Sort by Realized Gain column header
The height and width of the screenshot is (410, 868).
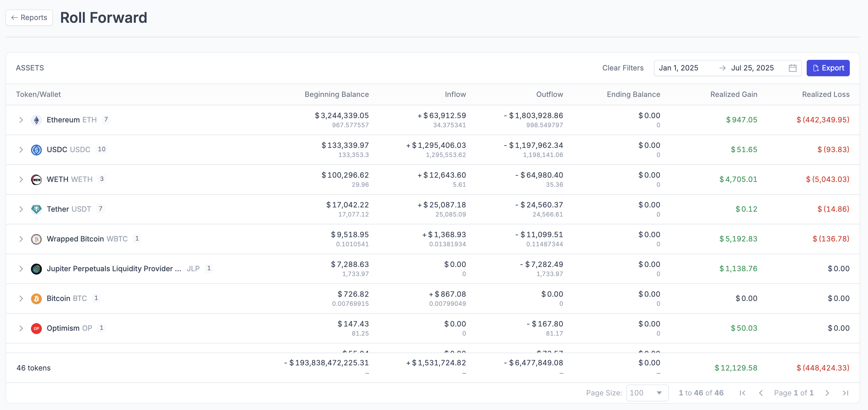click(734, 94)
